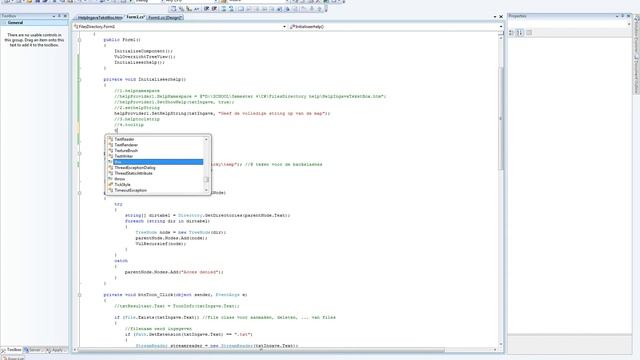Screen dimensions: 640x360
Task: Select the Server Explorer bottom tab
Action: [33, 350]
